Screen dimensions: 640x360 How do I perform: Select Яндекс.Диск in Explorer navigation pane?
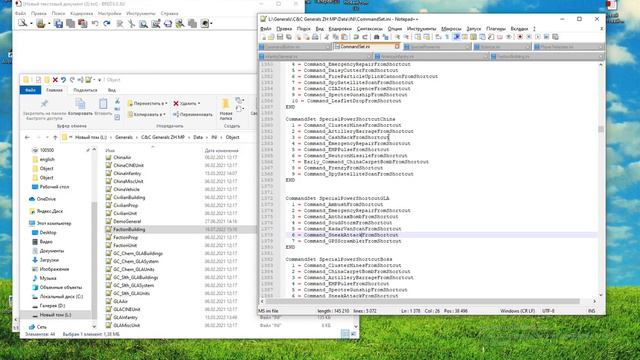49,211
